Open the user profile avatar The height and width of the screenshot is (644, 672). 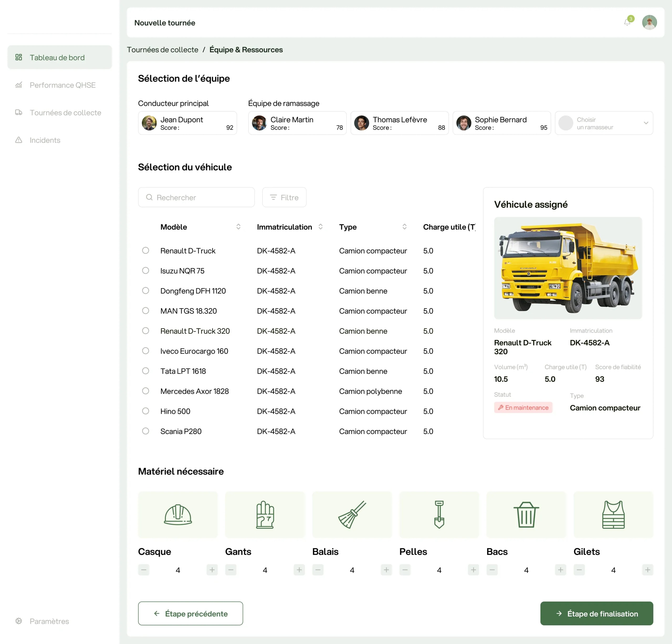[649, 22]
